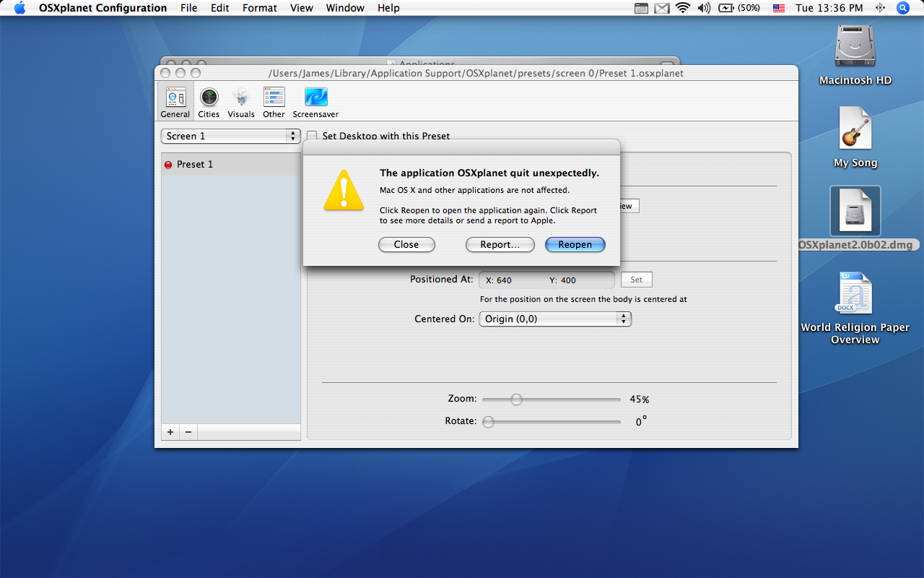
Task: Open the Apple menu
Action: (x=19, y=8)
